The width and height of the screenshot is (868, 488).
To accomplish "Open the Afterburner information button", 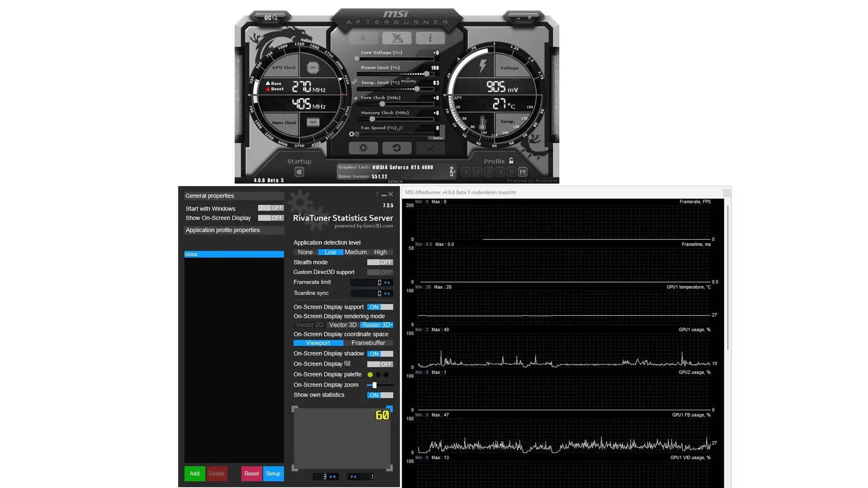I will 430,38.
